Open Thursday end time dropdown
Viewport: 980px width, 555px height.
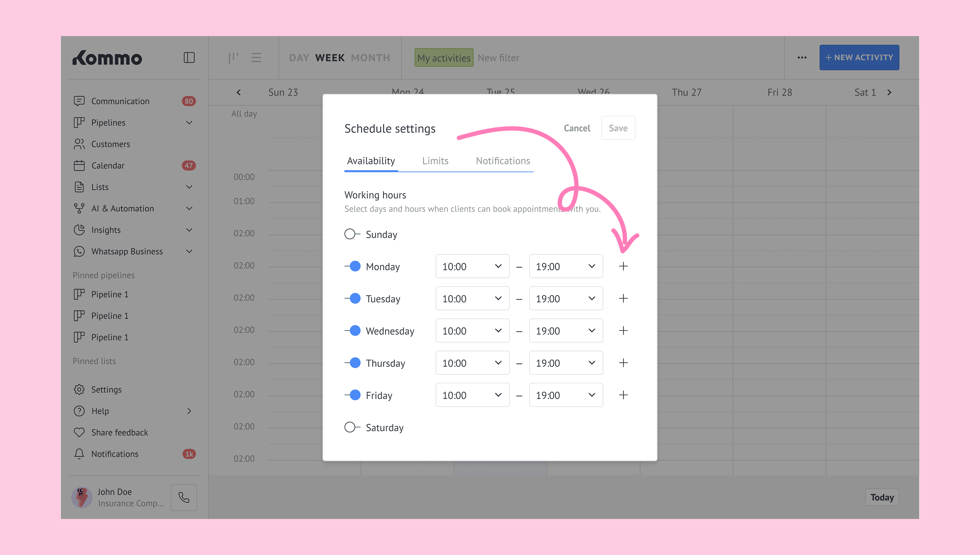pyautogui.click(x=565, y=363)
